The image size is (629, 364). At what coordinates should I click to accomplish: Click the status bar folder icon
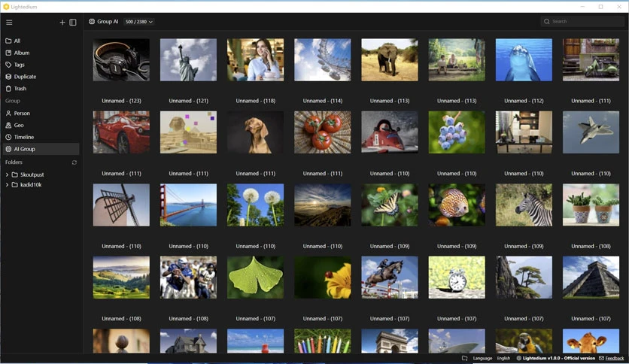coord(464,359)
